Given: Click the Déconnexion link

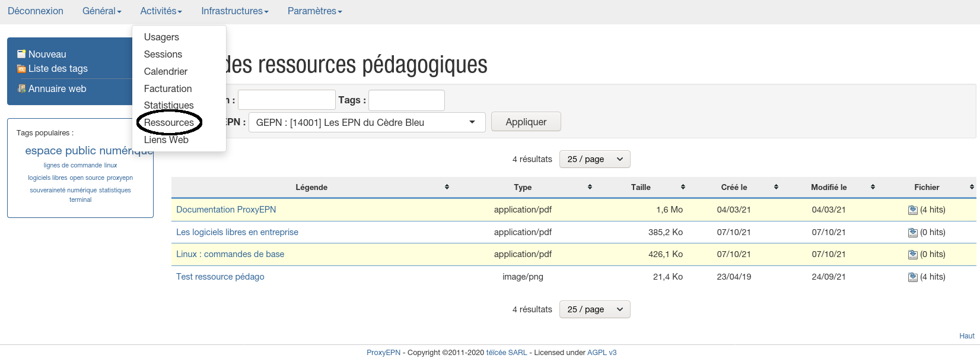Looking at the screenshot, I should tap(36, 11).
